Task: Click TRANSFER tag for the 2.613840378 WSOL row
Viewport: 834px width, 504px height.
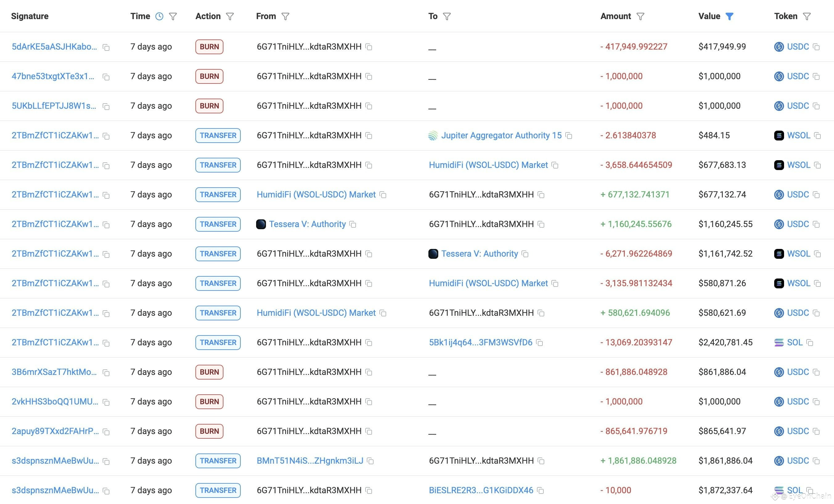Action: tap(218, 136)
